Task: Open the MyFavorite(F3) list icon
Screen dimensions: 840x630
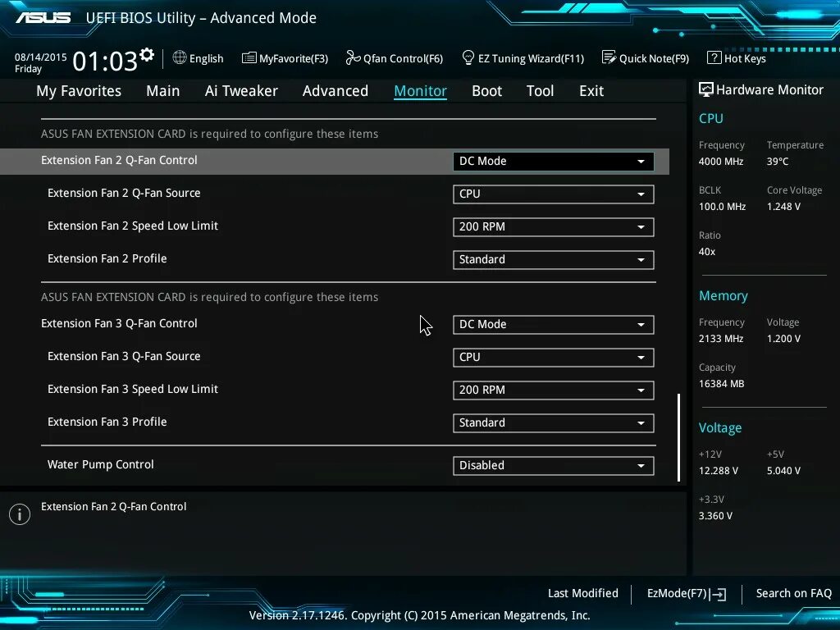Action: click(x=249, y=58)
